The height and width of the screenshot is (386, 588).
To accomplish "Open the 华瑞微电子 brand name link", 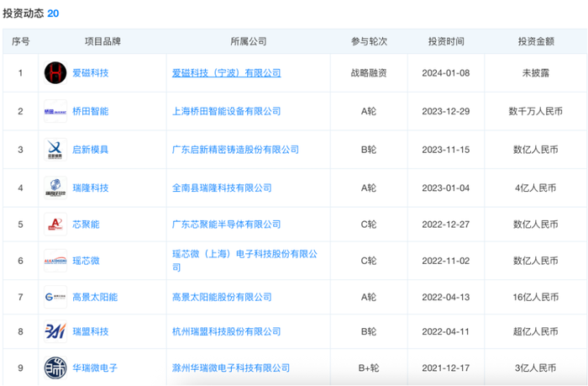I will pyautogui.click(x=95, y=368).
